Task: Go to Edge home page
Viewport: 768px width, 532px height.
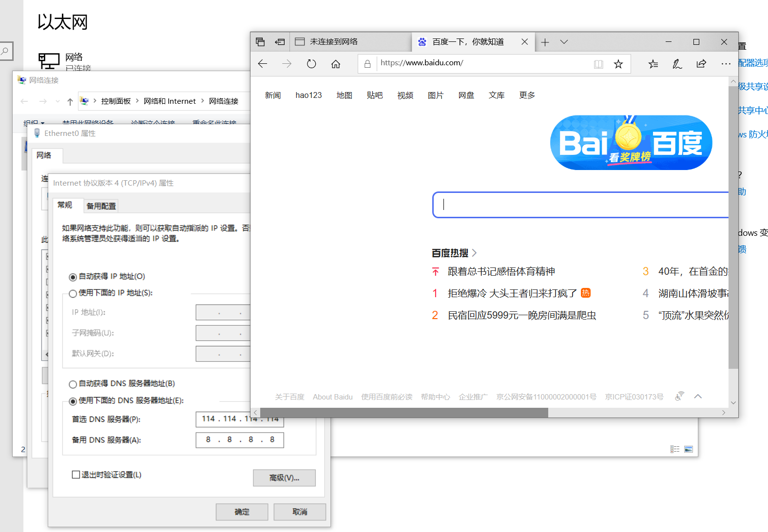Action: pos(336,64)
